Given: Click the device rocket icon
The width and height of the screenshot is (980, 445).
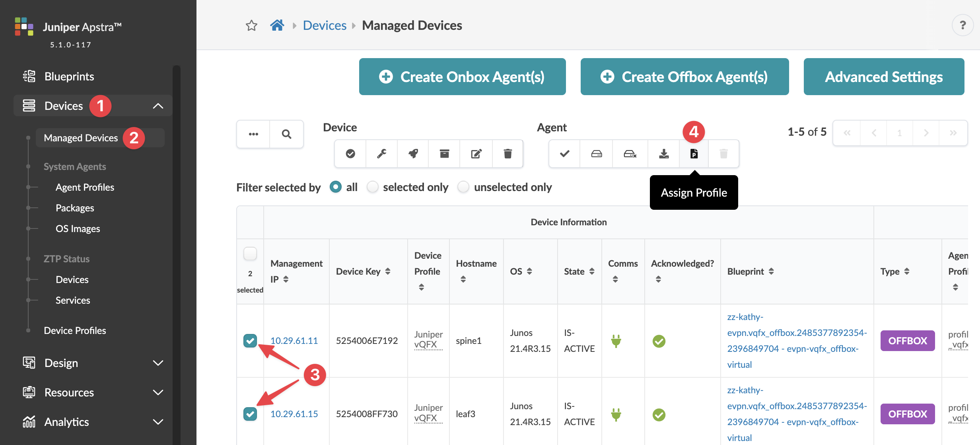Looking at the screenshot, I should (x=413, y=154).
